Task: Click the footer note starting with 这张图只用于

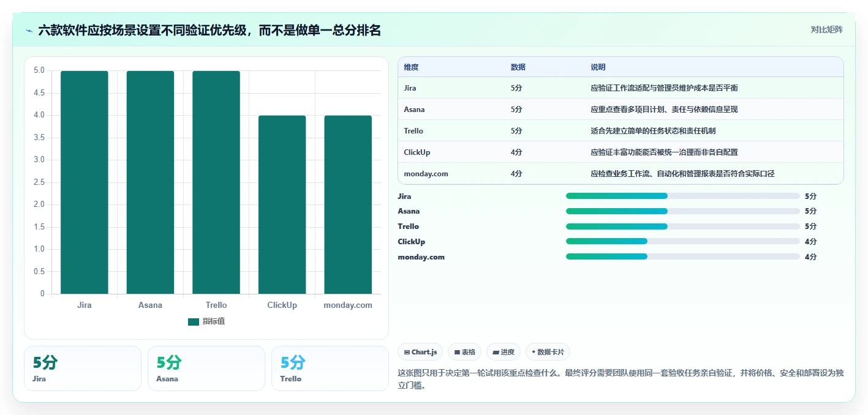Action: pyautogui.click(x=621, y=379)
